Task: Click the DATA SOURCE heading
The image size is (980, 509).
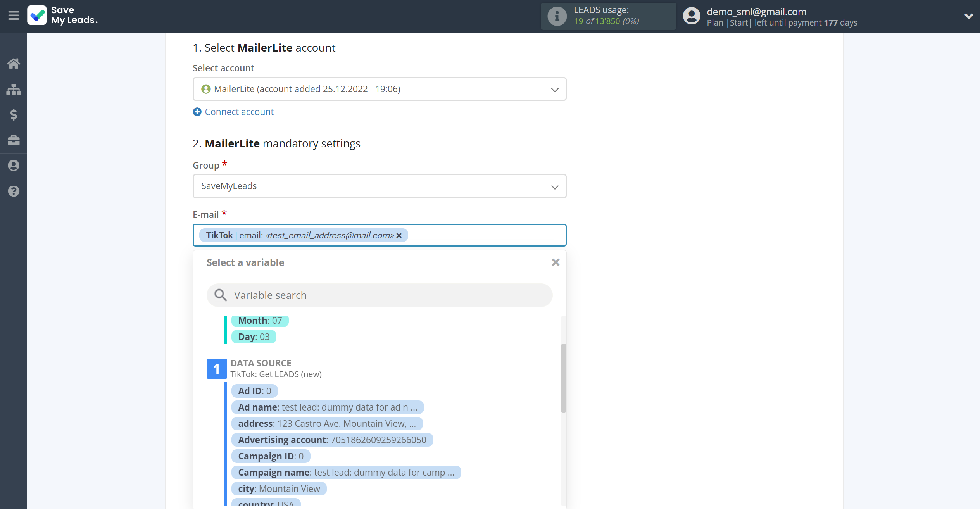Action: tap(261, 363)
